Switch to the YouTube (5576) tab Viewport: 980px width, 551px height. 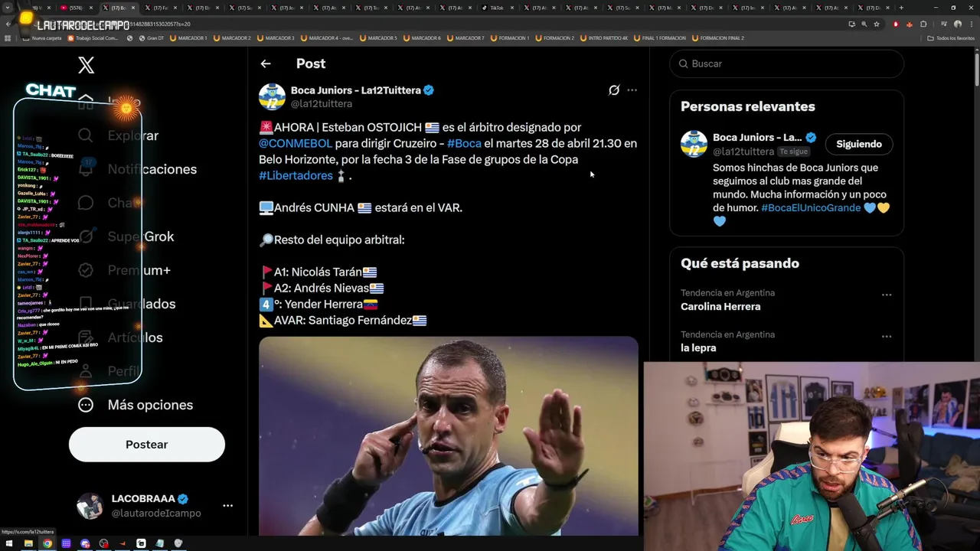click(x=78, y=8)
